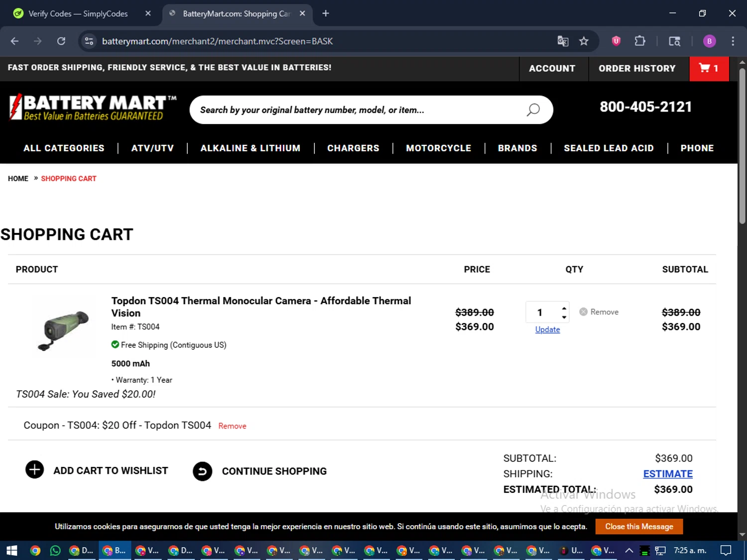Click the estimated total value $369.00

point(673,489)
